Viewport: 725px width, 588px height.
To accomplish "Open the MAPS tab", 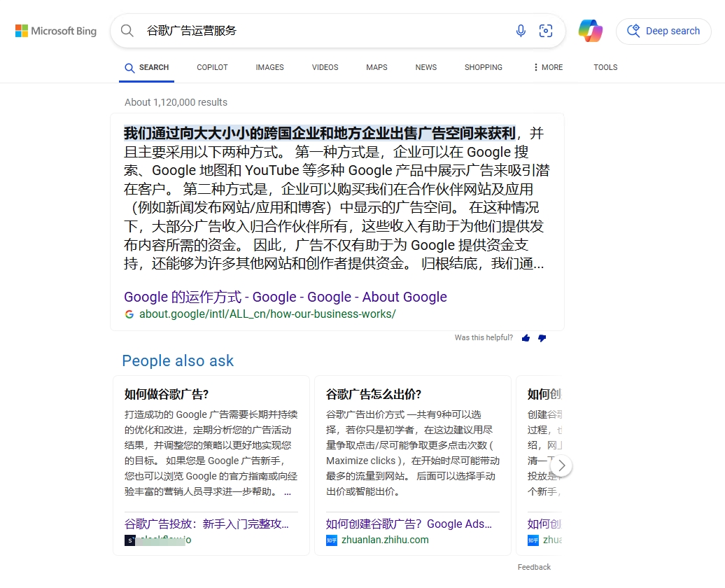I will 376,67.
